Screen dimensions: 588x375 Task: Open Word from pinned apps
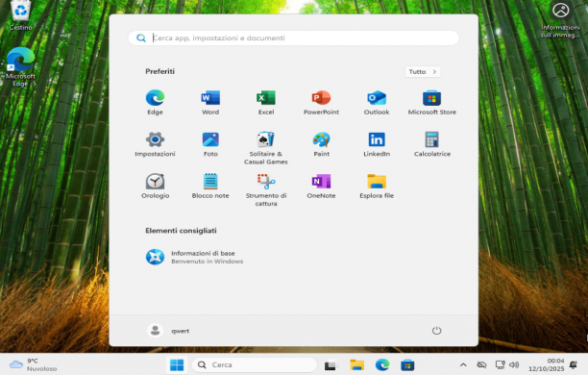[x=210, y=103]
